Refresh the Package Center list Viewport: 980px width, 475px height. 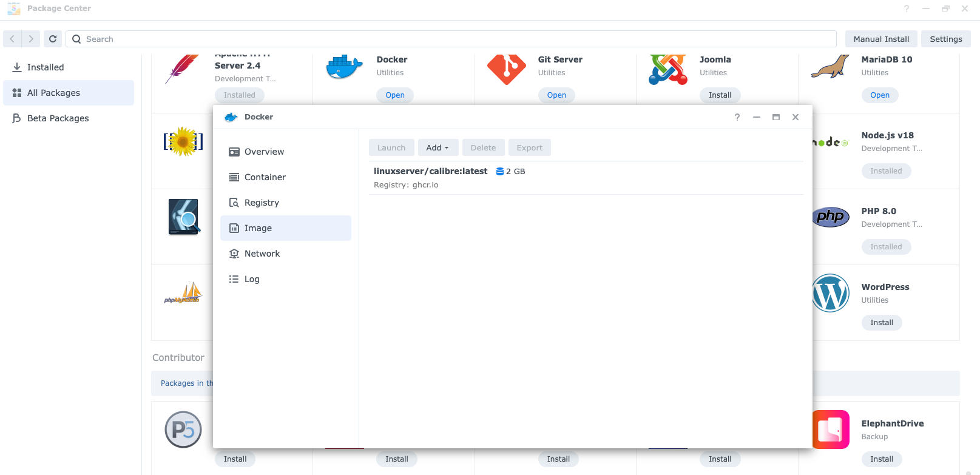point(53,39)
